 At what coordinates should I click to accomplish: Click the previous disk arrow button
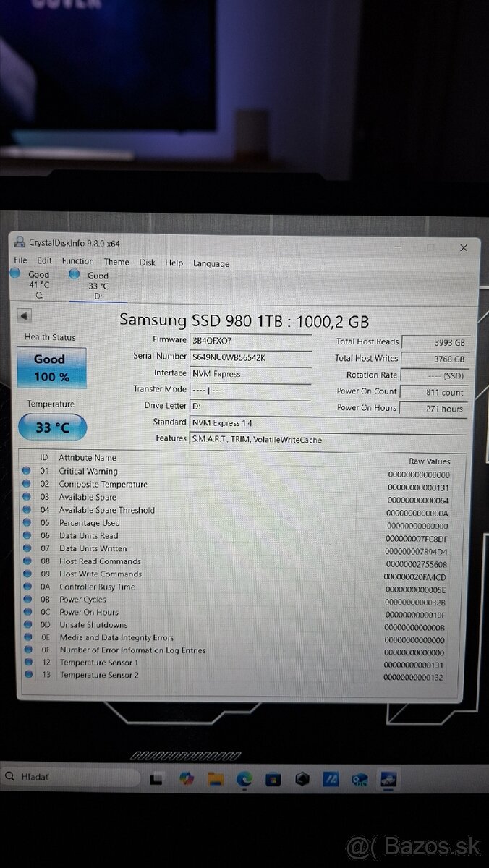tap(24, 315)
